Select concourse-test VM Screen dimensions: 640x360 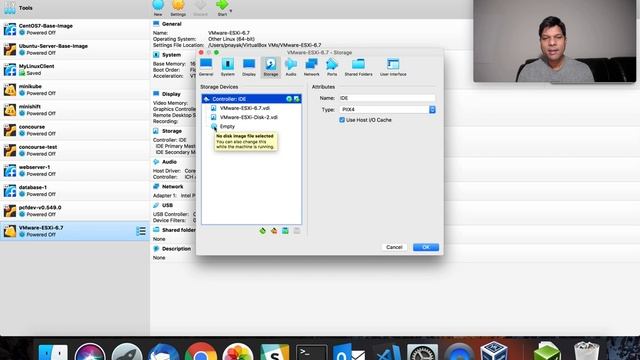point(75,150)
